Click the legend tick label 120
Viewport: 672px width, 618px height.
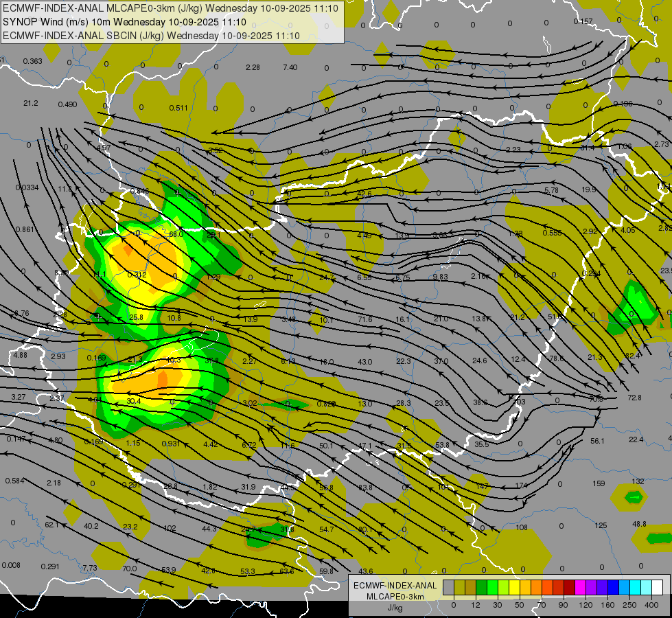click(586, 605)
